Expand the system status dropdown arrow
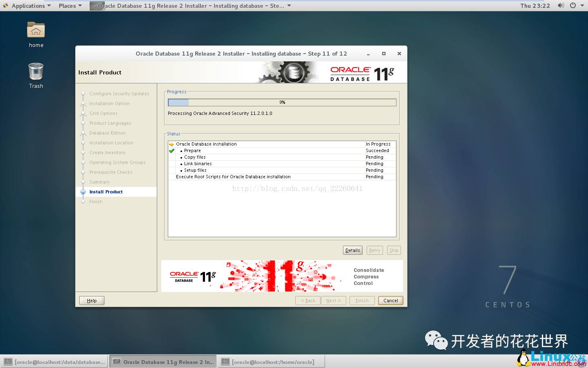 (x=581, y=6)
